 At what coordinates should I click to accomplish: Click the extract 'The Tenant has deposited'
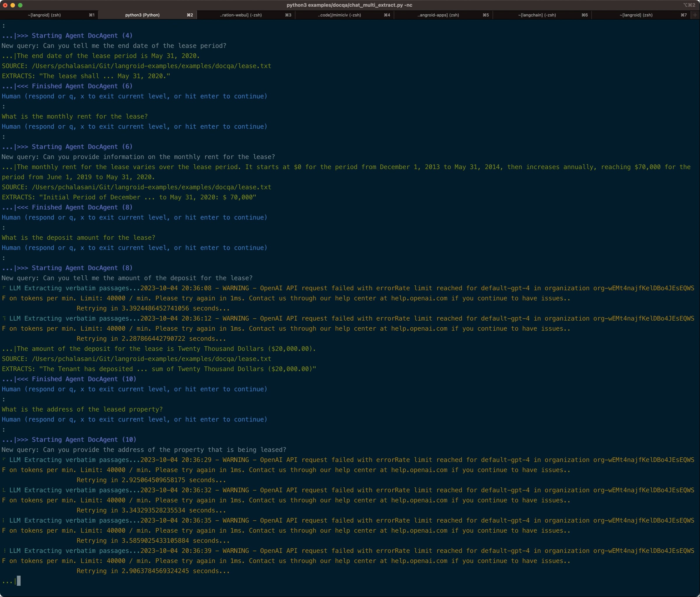pyautogui.click(x=159, y=369)
